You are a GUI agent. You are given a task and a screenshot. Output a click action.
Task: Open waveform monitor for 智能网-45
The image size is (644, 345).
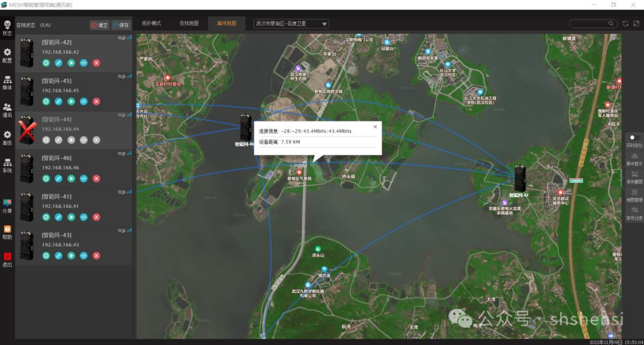pyautogui.click(x=84, y=101)
